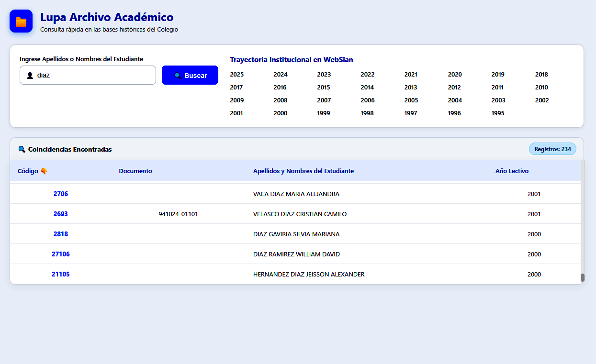Click the 1996 year link

(x=454, y=113)
